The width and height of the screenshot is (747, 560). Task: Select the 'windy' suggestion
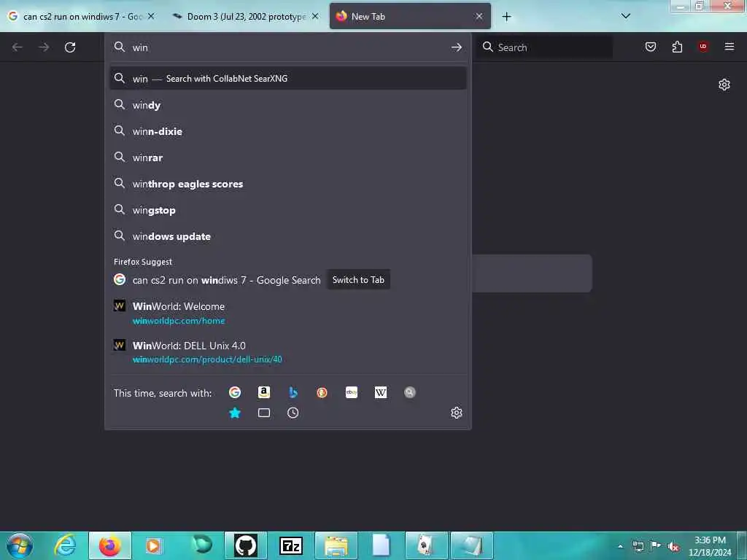point(287,105)
